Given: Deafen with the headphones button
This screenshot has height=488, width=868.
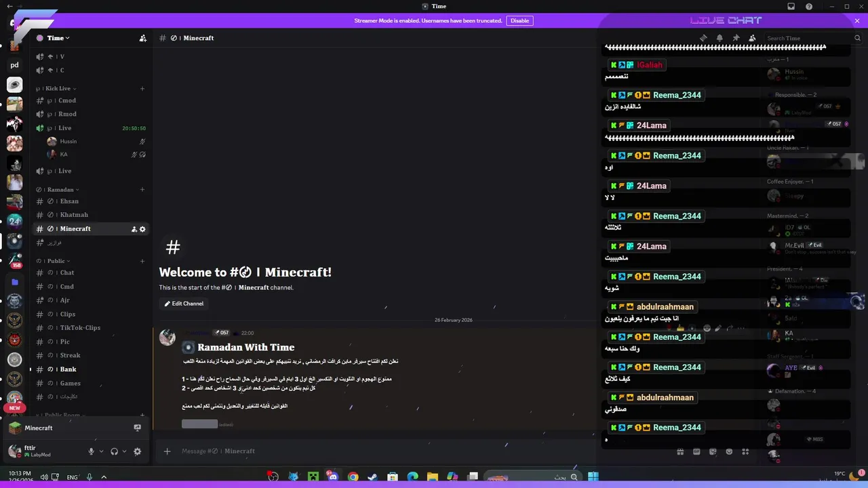Looking at the screenshot, I should pos(114,451).
